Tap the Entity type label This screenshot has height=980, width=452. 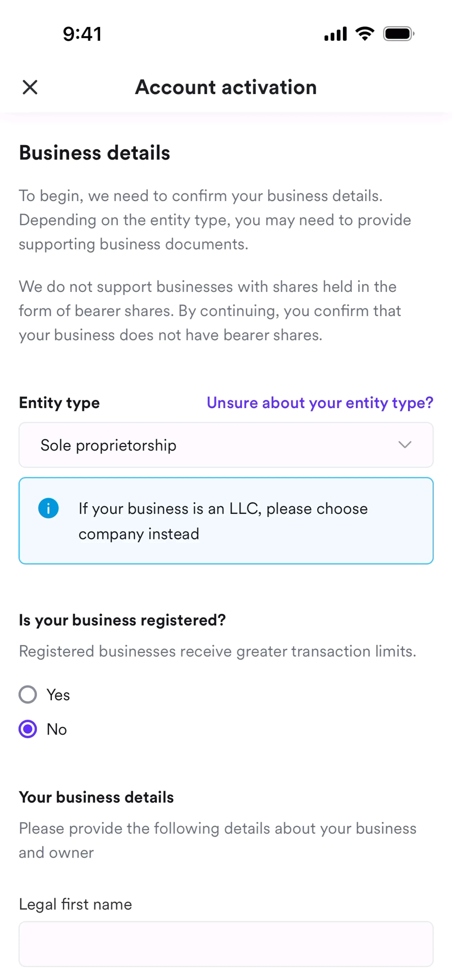59,402
